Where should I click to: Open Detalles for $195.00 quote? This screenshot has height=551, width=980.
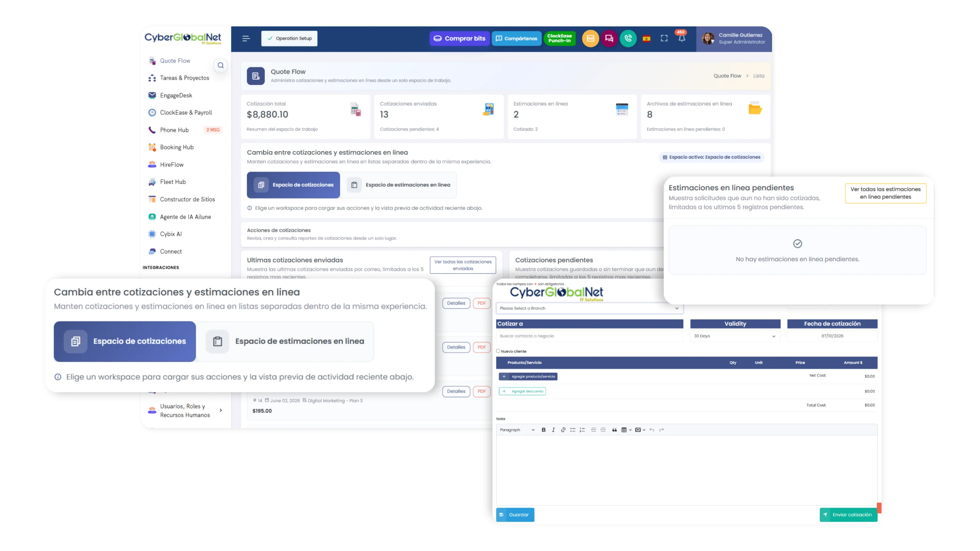click(456, 391)
